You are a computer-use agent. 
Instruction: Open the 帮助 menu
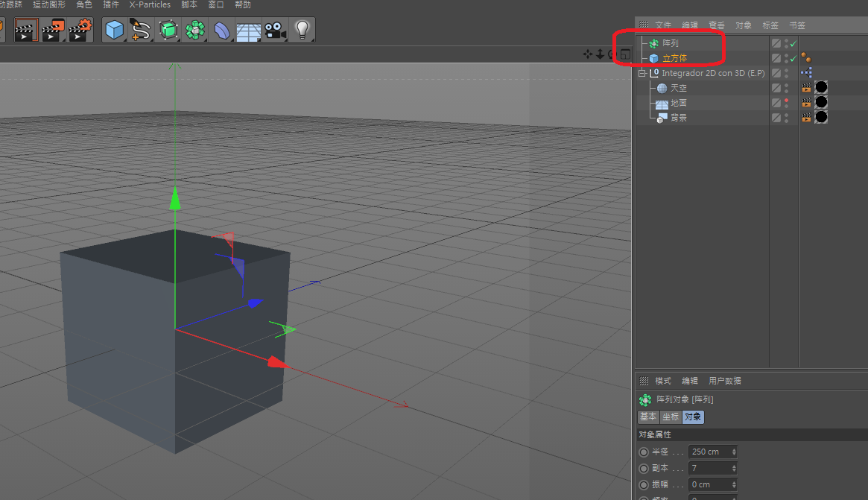(x=242, y=4)
